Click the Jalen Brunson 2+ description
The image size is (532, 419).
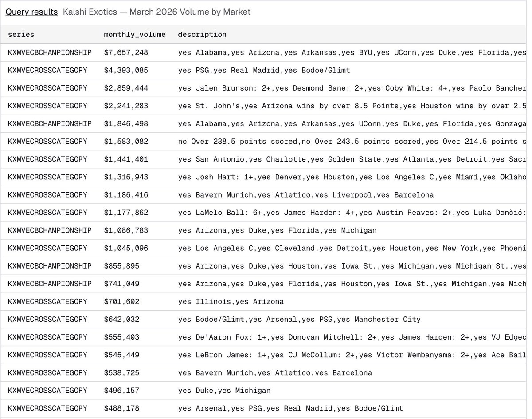(x=352, y=88)
